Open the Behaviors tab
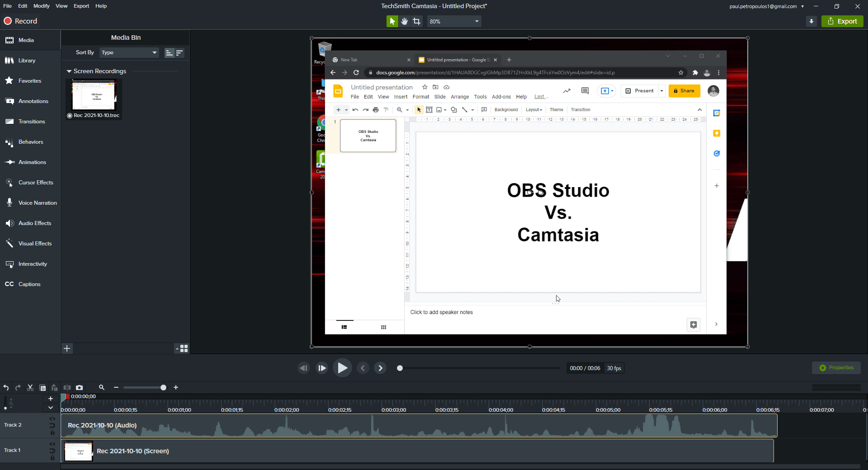868x470 pixels. 30,142
